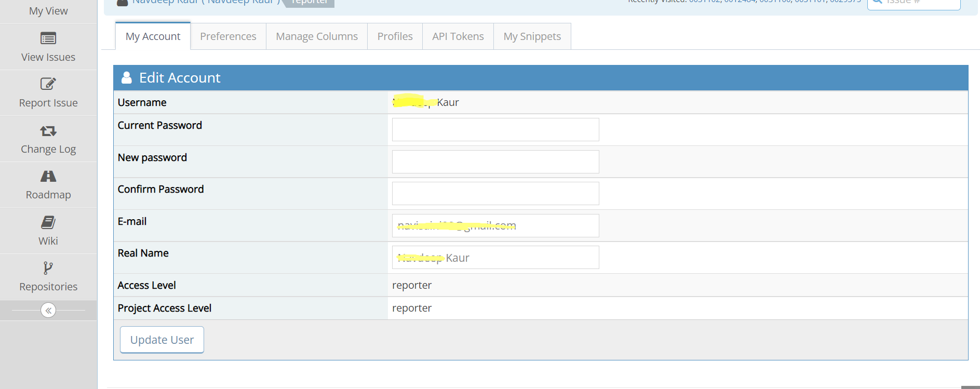Viewport: 980px width, 389px height.
Task: Open the Manage Columns tab
Action: [x=317, y=36]
